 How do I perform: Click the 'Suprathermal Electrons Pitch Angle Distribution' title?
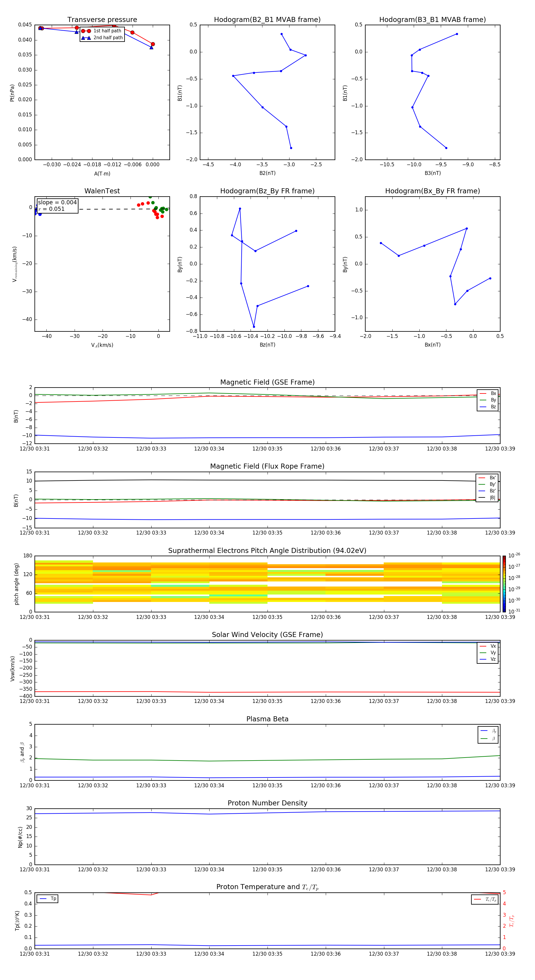267,551
